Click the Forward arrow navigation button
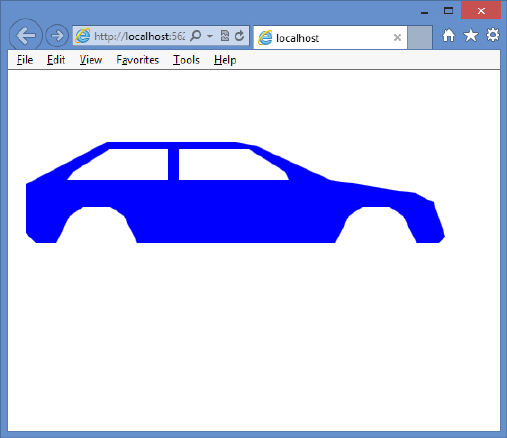 tap(57, 35)
